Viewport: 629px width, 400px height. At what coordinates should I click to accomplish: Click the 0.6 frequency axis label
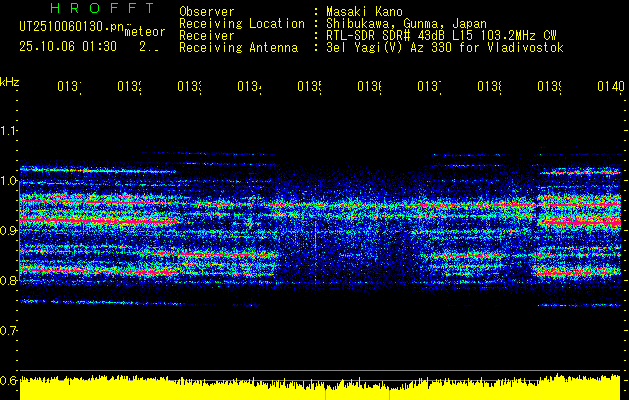point(8,380)
